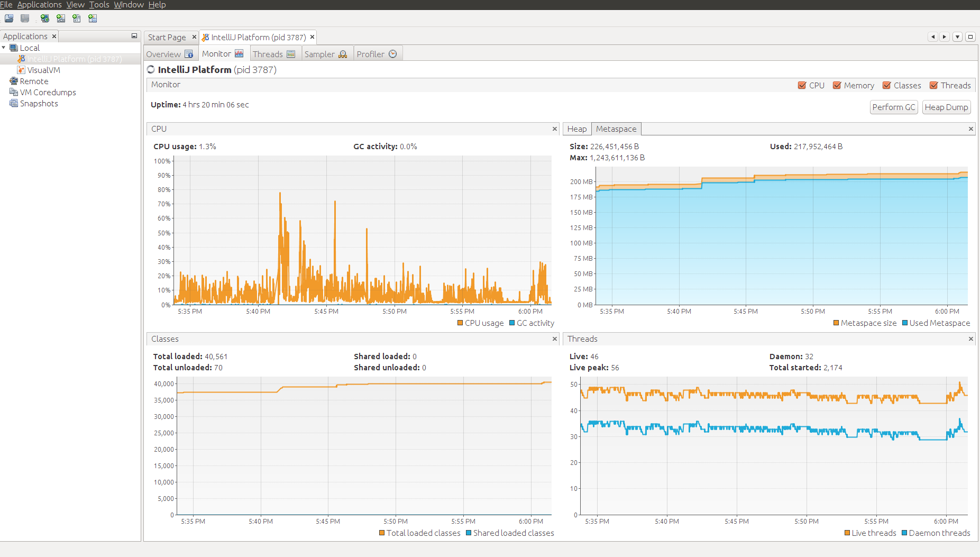Click the Load Snapshot toolbar icon
980x557 pixels.
pos(9,19)
